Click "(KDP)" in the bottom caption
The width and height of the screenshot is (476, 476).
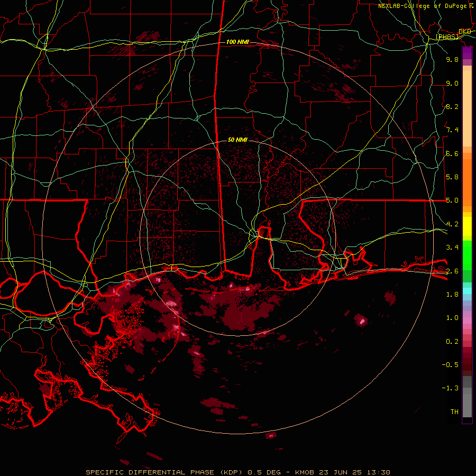(x=231, y=472)
